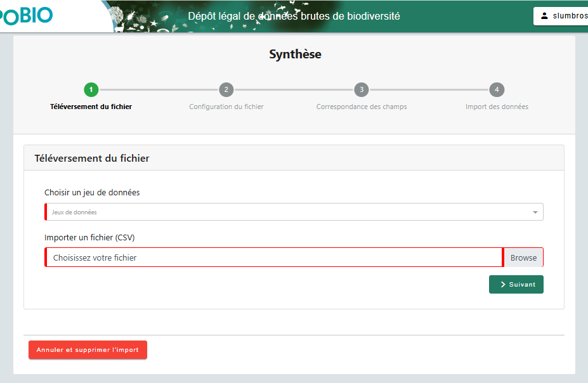The width and height of the screenshot is (588, 383).
Task: Select step 1 Téléversement du fichier circle
Action: pyautogui.click(x=91, y=89)
